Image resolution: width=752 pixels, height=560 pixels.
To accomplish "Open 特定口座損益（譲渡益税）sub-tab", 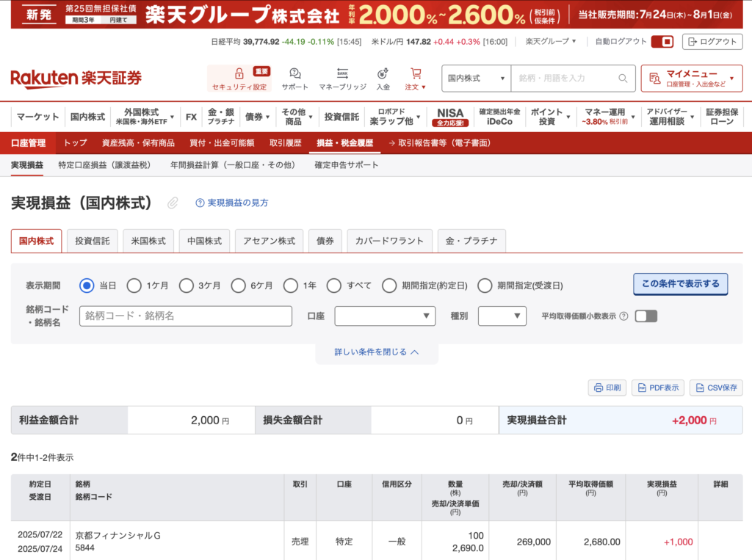I will click(x=104, y=165).
